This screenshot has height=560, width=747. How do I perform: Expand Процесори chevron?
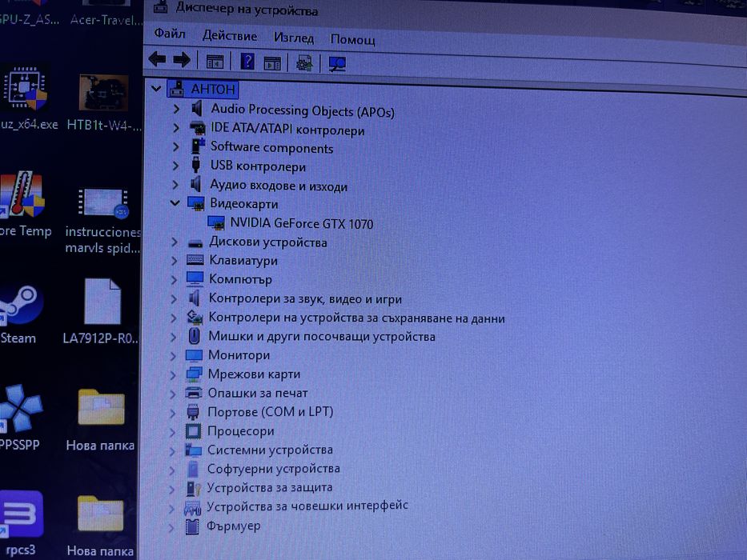tap(172, 431)
